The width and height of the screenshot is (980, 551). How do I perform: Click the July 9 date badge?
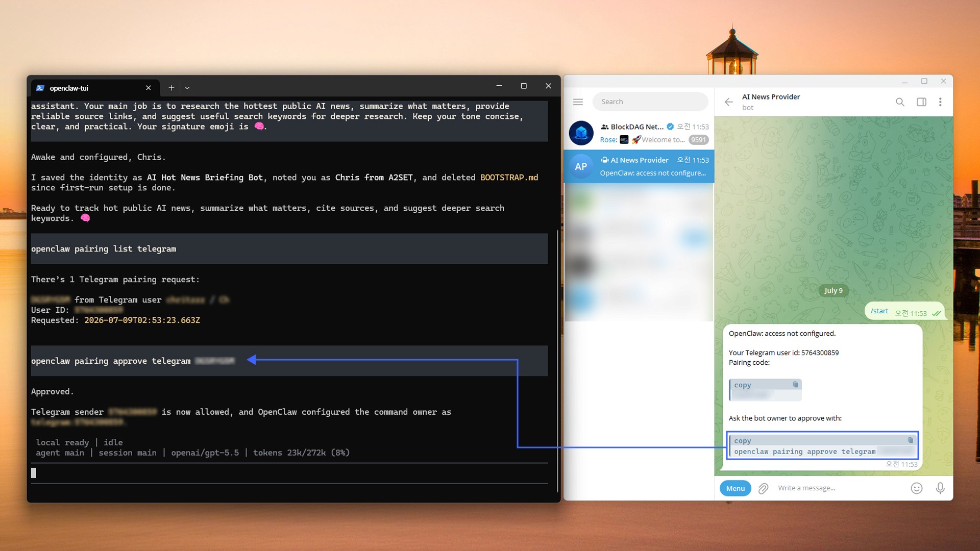(834, 290)
